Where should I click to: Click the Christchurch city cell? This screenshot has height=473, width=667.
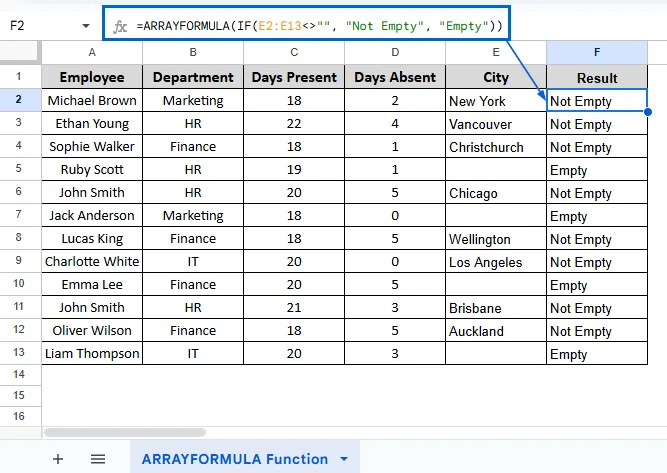pyautogui.click(x=496, y=146)
